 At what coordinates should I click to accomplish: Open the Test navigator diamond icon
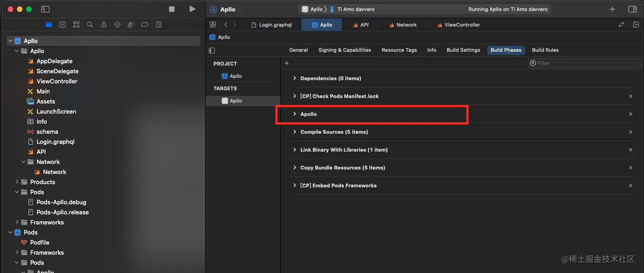click(x=117, y=25)
